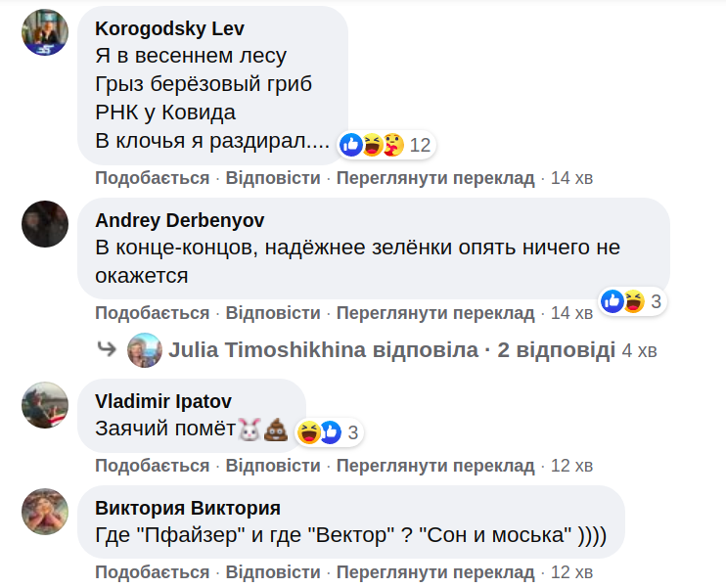Reply to Korogodsky Lev's comment

(273, 178)
